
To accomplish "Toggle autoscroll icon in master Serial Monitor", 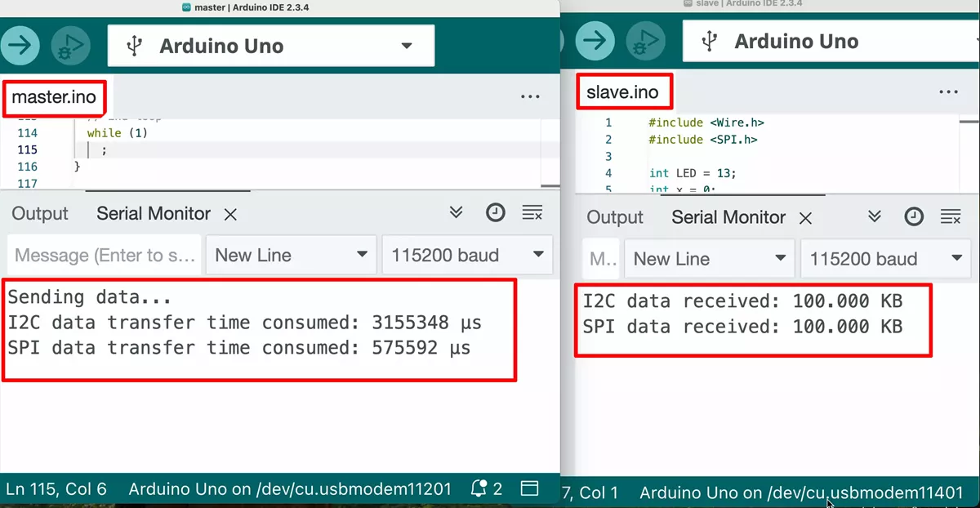I will (457, 213).
